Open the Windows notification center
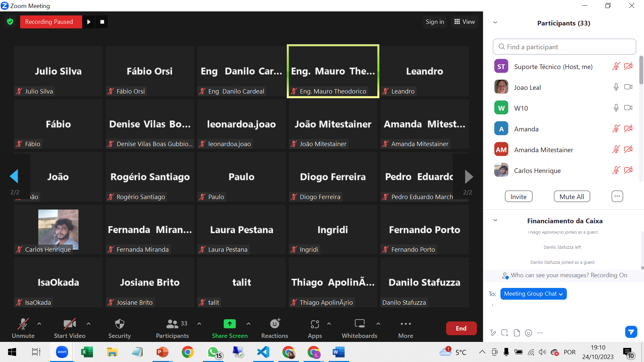The width and height of the screenshot is (644, 362). 628,353
